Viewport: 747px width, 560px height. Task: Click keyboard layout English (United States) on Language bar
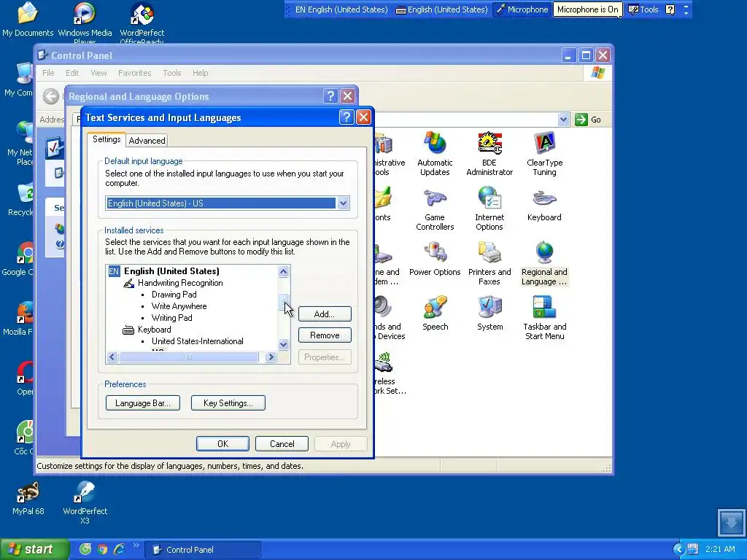tap(441, 9)
